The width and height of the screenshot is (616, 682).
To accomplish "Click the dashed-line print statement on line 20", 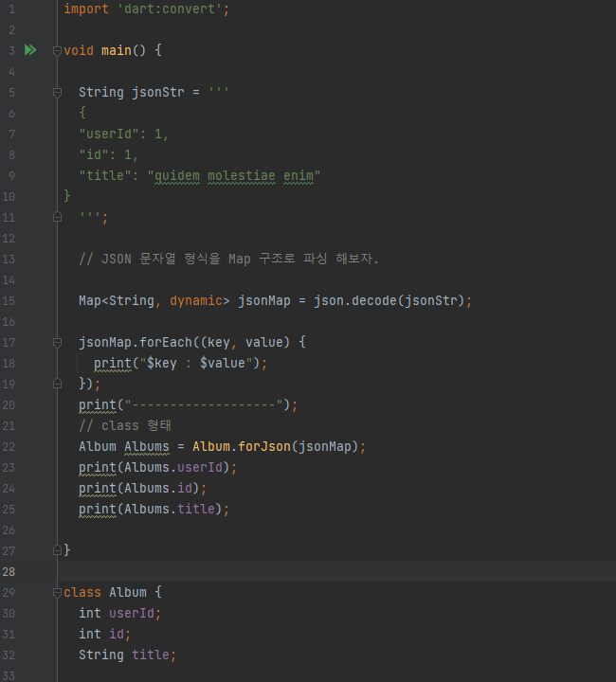I will pos(188,405).
